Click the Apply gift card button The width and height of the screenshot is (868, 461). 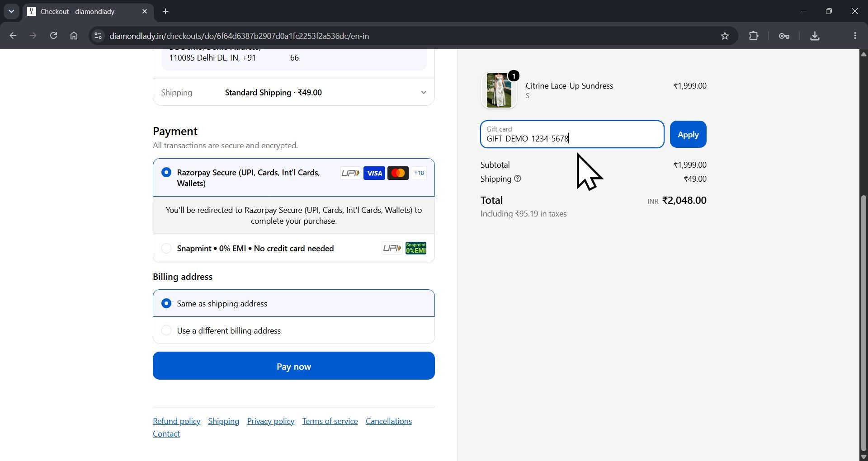(688, 134)
